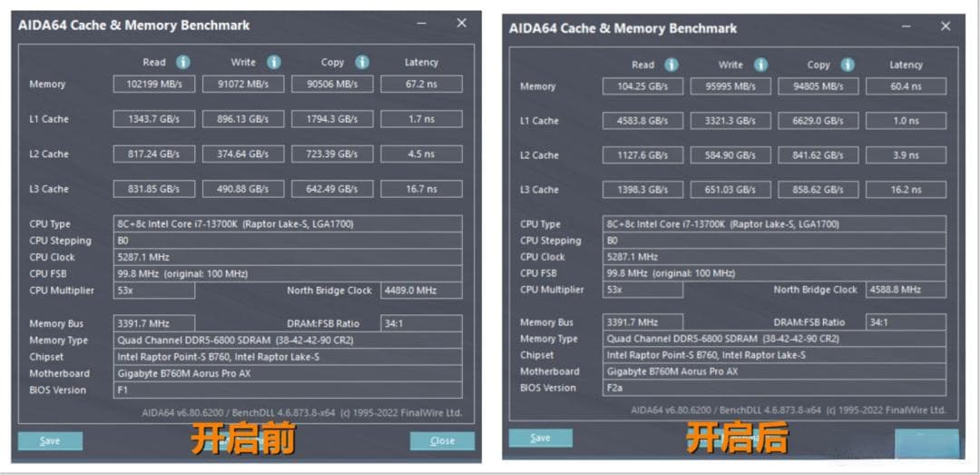
Task: Select Memory Read 102199 MB/s field
Action: coord(153,84)
